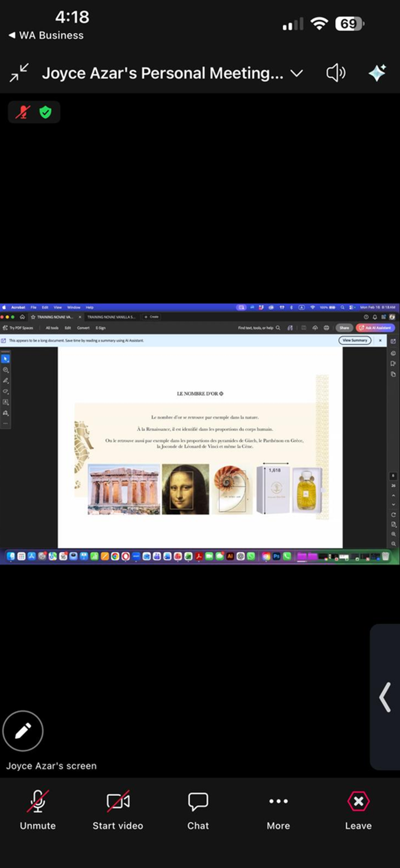The width and height of the screenshot is (400, 868).
Task: Tap the All tools menu in Acrobat
Action: (x=52, y=328)
